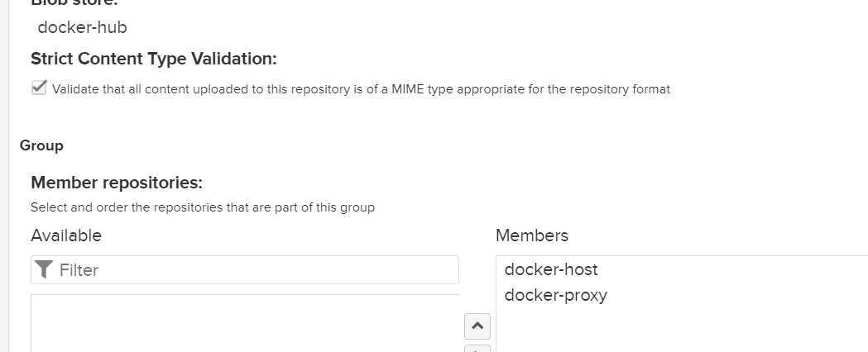The image size is (868, 352).
Task: Click the 'Validate that all content uploaded' label text
Action: point(361,89)
